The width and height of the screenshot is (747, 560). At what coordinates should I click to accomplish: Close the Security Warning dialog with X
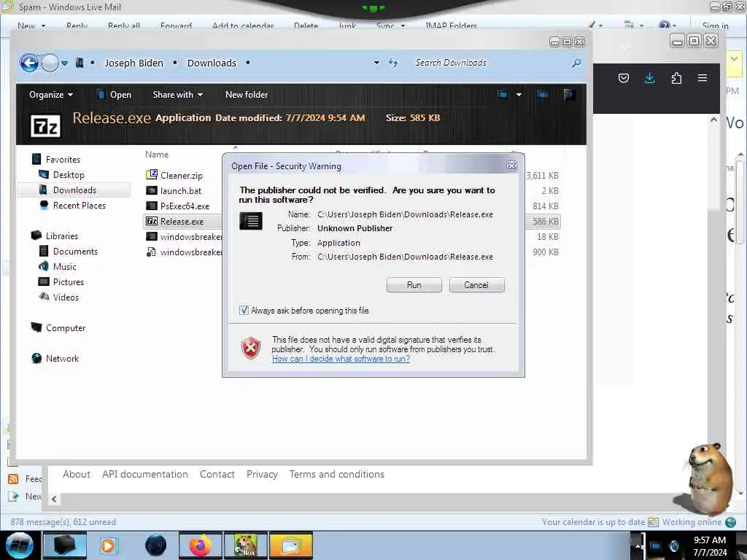[x=511, y=166]
